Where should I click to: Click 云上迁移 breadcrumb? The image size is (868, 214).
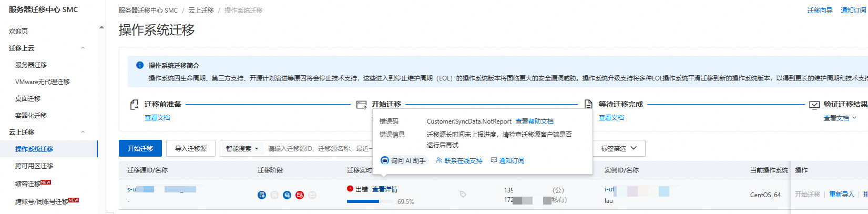[201, 10]
